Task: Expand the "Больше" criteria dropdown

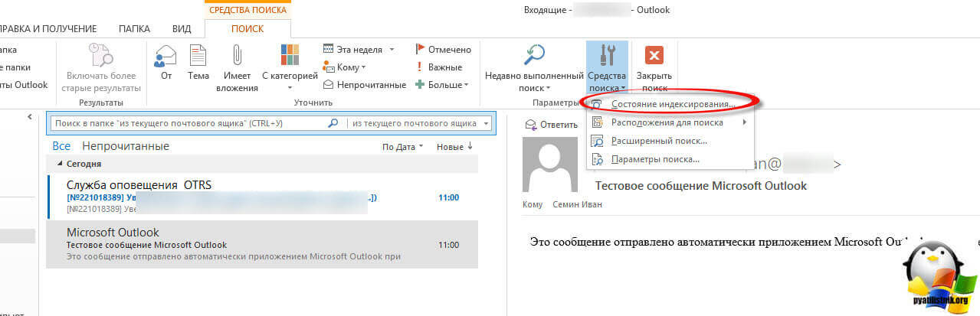Action: [x=441, y=84]
